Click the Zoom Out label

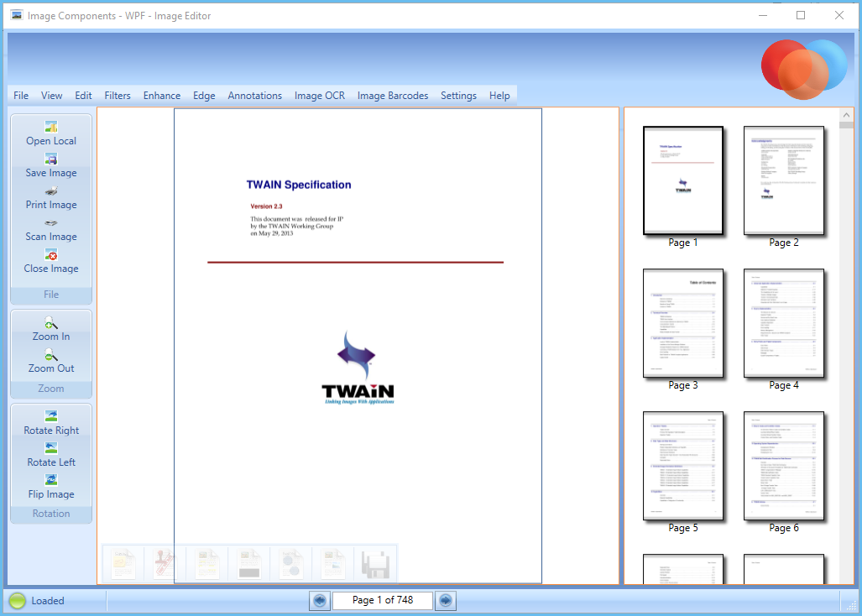[51, 368]
